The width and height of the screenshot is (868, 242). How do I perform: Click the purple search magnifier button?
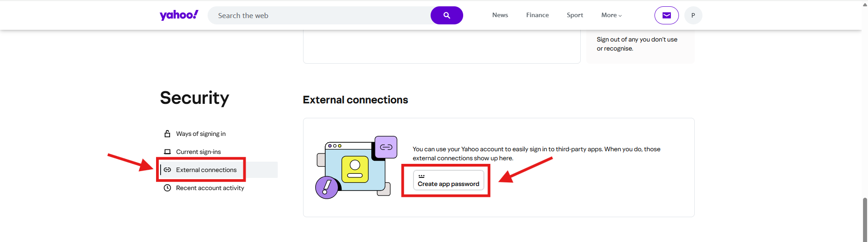click(446, 15)
